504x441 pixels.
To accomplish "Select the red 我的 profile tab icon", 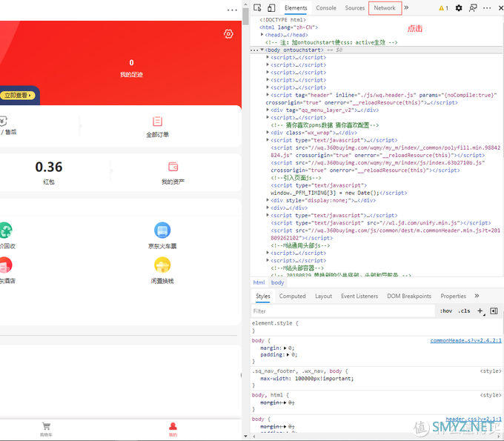I will pyautogui.click(x=173, y=426).
